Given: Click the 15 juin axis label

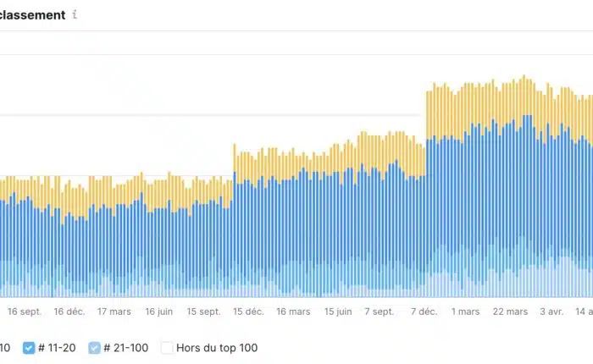Looking at the screenshot, I should click(338, 312).
